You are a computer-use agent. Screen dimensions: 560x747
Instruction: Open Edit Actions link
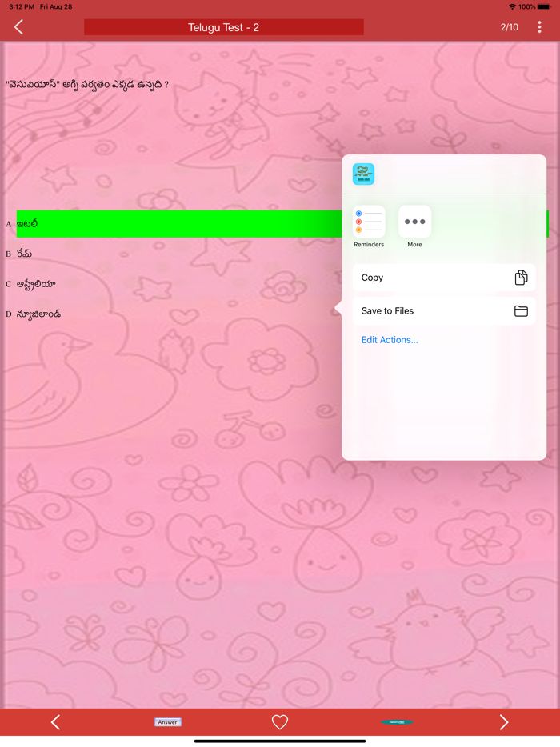point(390,340)
